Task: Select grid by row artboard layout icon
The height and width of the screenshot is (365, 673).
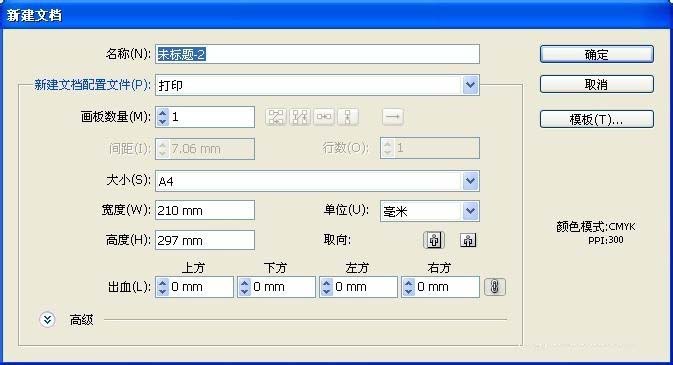Action: coord(276,117)
